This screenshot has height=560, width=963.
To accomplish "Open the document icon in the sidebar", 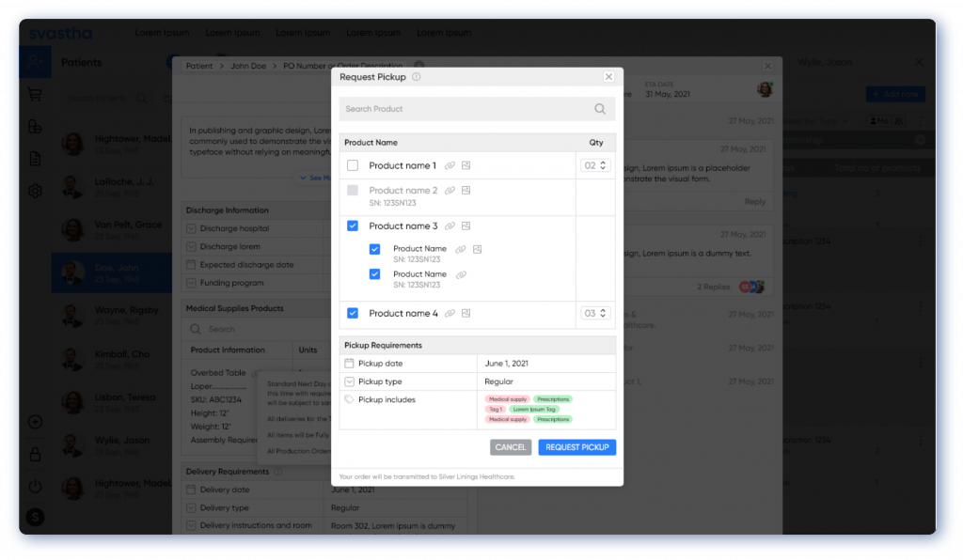I will [x=35, y=159].
